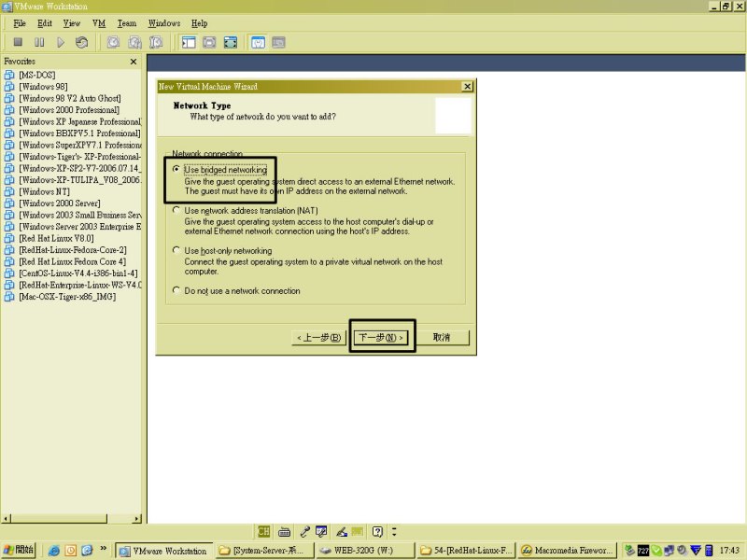Click the Full Screen toolbar icon
Screen dimensions: 747x560
click(231, 42)
